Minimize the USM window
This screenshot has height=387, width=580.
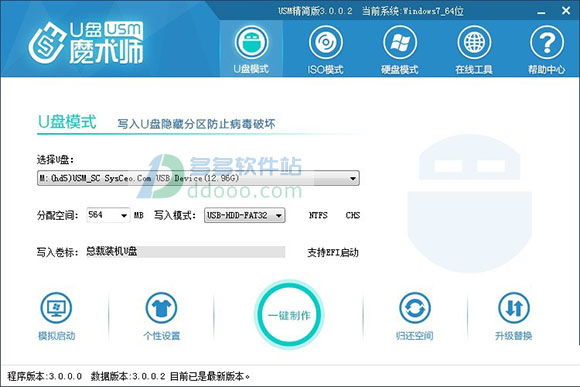542,12
